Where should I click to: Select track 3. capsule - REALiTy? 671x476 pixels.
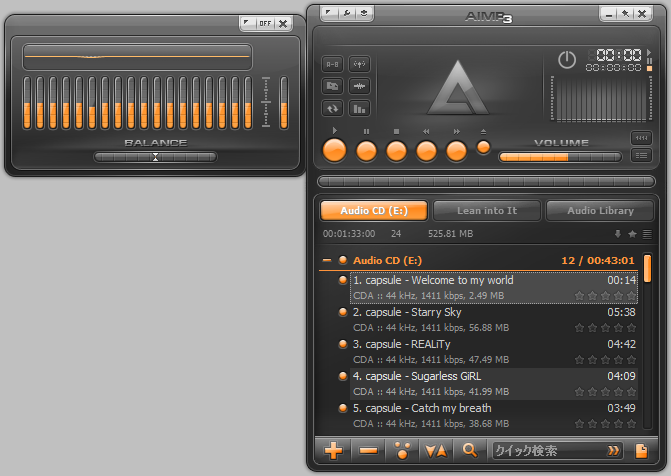coord(494,352)
